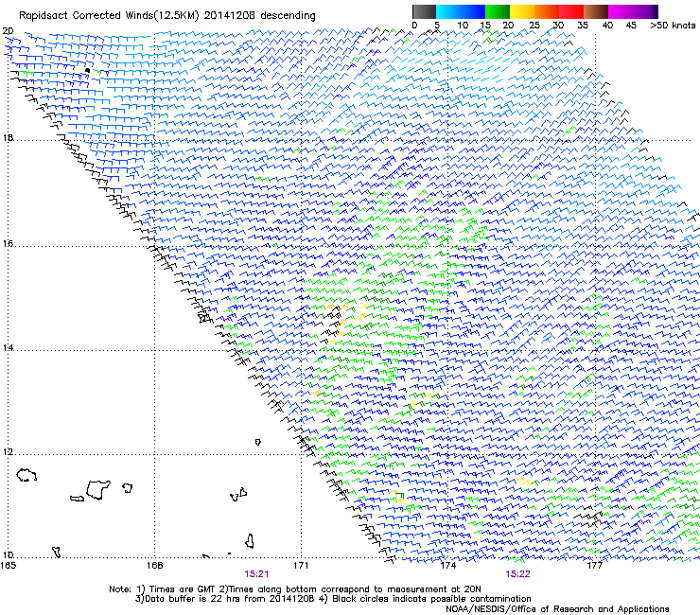Click the longitude label '165'
The width and height of the screenshot is (700, 615).
point(8,565)
